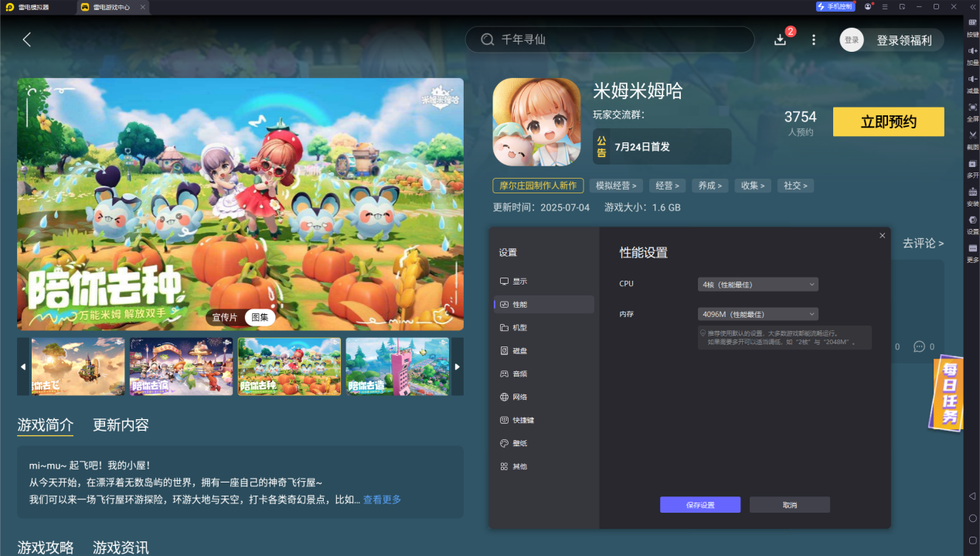
Task: Select the floating island 陪你去飞 thumbnail
Action: [x=77, y=367]
